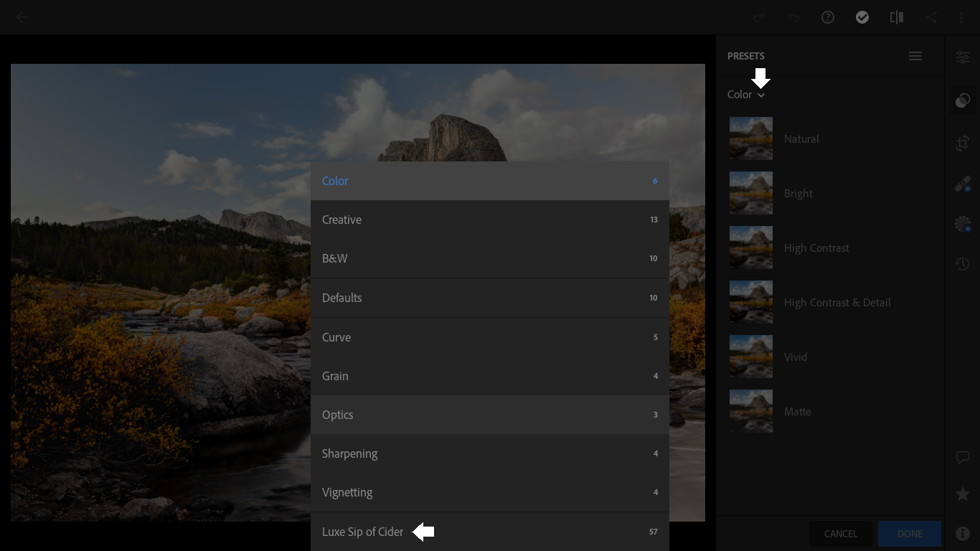Apply the Bright preset thumbnail
Image resolution: width=980 pixels, height=551 pixels.
751,193
